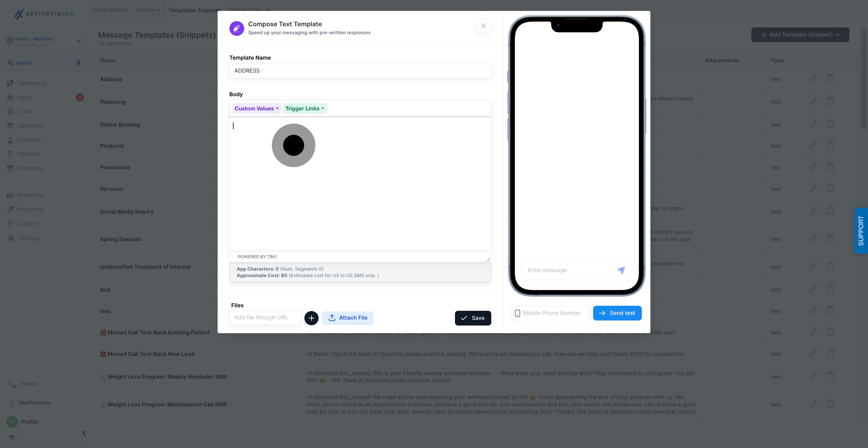
Task: Click the Attach File button
Action: (x=347, y=318)
